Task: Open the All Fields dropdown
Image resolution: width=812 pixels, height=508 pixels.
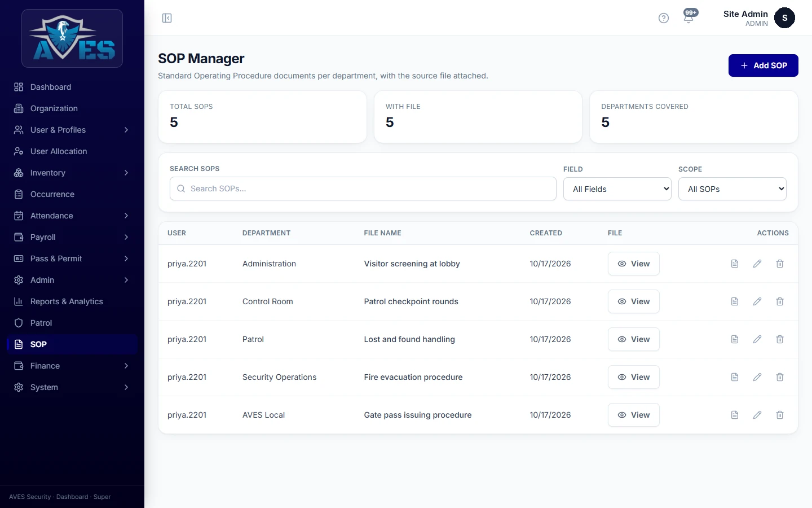Action: (617, 189)
